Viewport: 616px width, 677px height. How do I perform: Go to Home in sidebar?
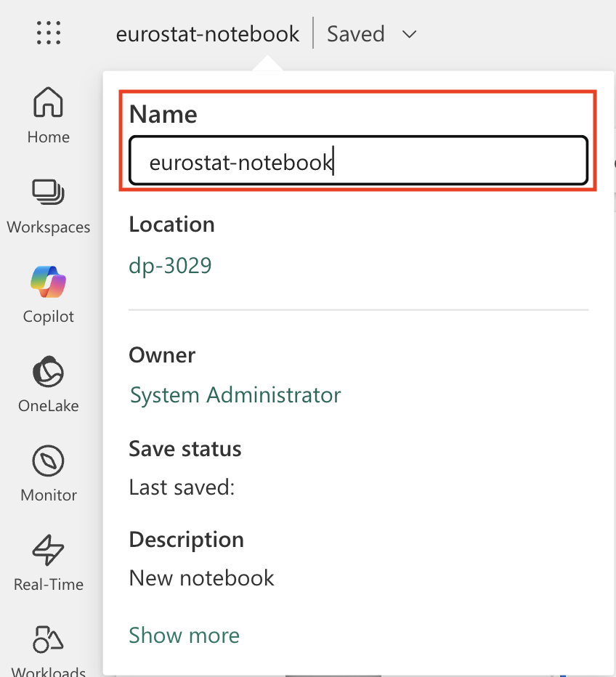[x=49, y=115]
